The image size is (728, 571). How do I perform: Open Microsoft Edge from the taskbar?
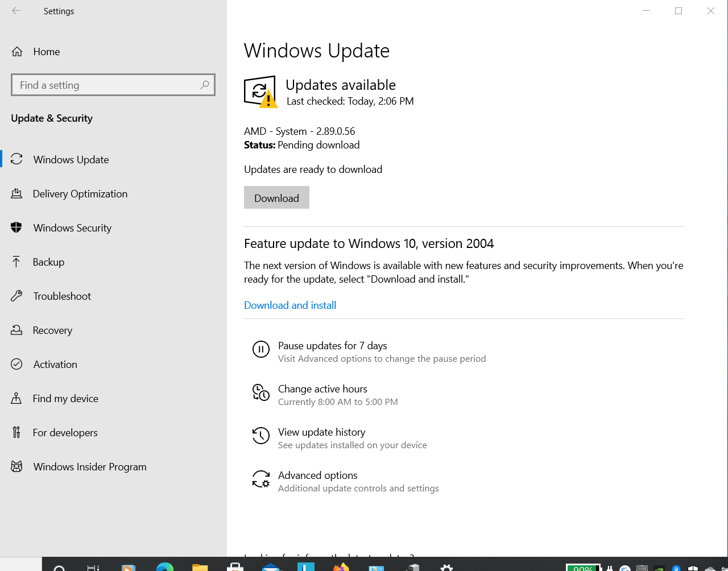tap(165, 567)
